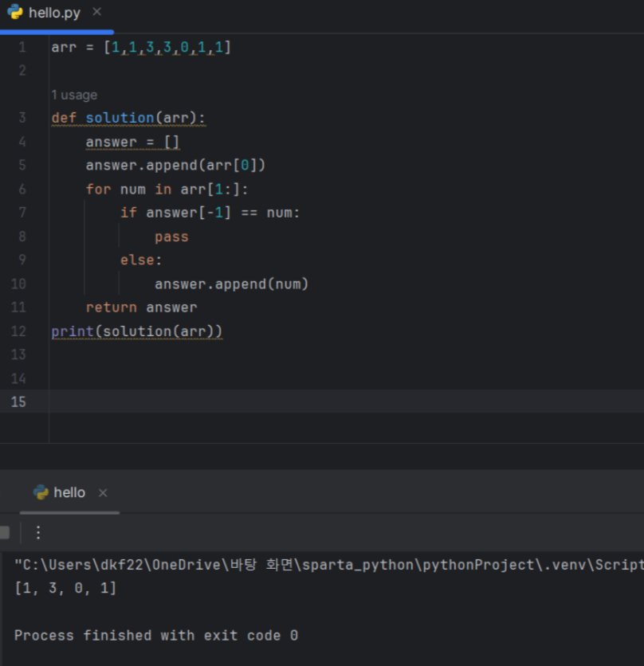The width and height of the screenshot is (644, 666).
Task: Click the Python icon on the hello run tab
Action: click(x=41, y=492)
